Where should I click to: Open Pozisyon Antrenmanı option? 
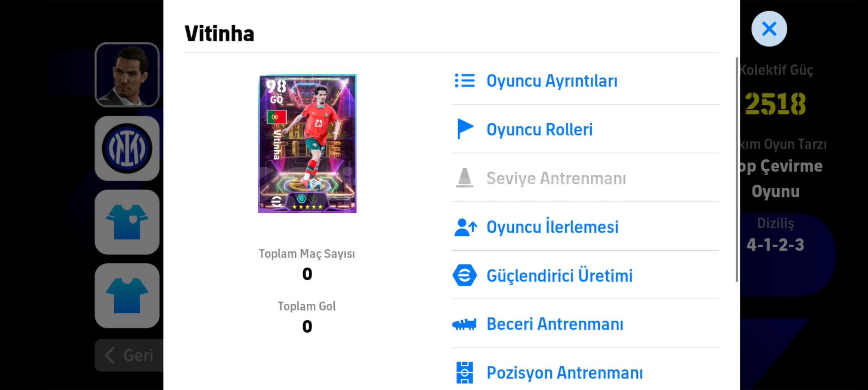585,372
